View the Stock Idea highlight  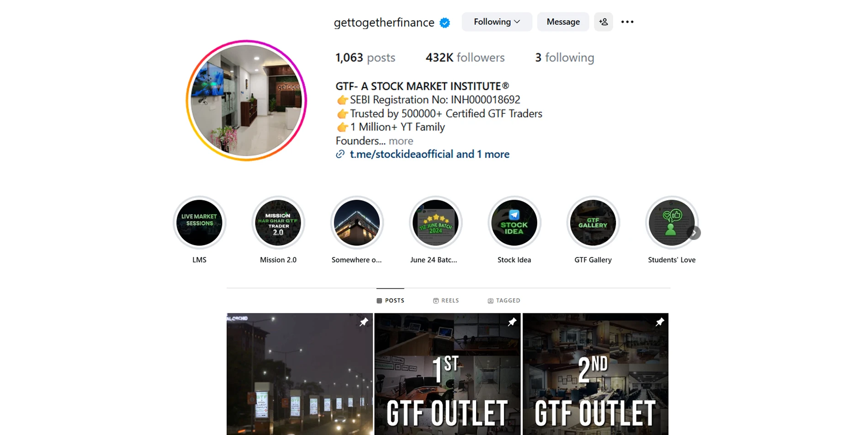click(514, 223)
